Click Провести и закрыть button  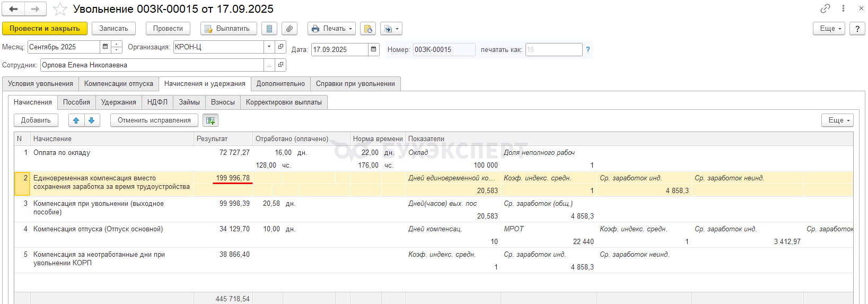45,29
